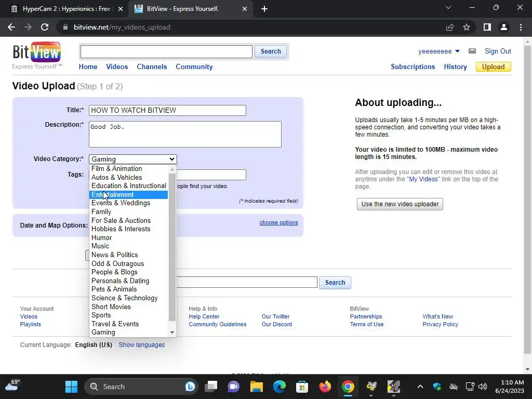Launch Firefox from the taskbar
The image size is (532, 399).
pos(325,387)
